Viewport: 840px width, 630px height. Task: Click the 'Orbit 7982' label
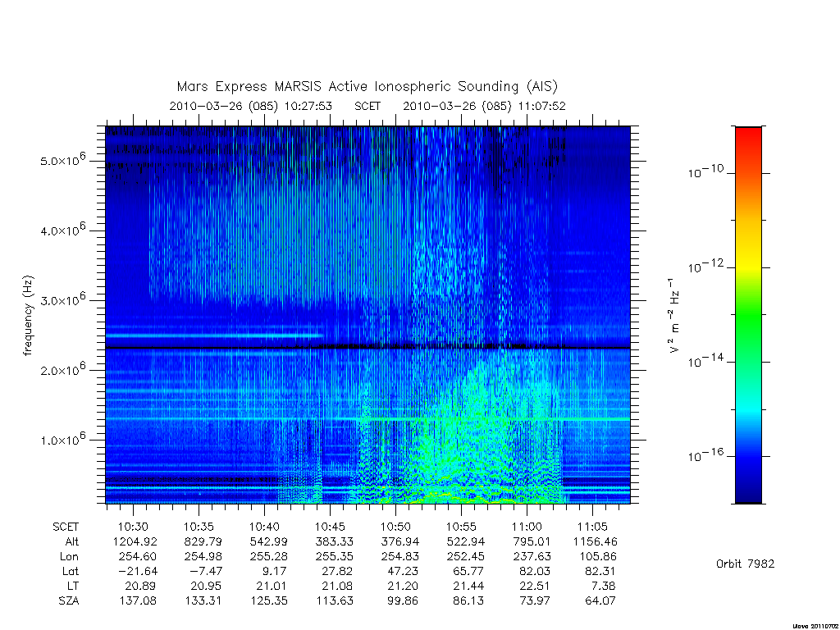[x=745, y=564]
